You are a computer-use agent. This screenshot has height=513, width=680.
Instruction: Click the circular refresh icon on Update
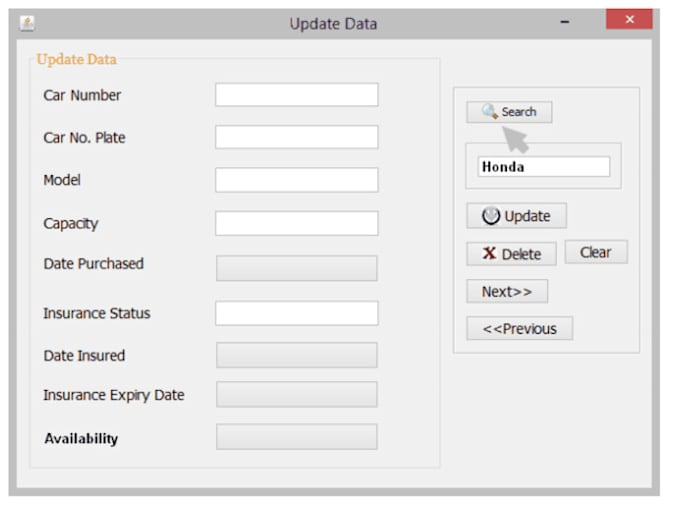pos(491,216)
